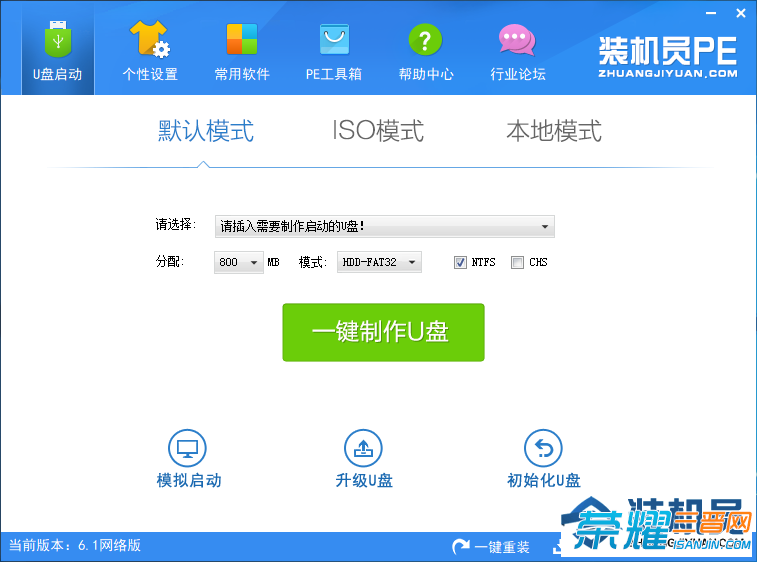The height and width of the screenshot is (562, 757).
Task: Open the U盘启动 section
Action: pyautogui.click(x=57, y=51)
